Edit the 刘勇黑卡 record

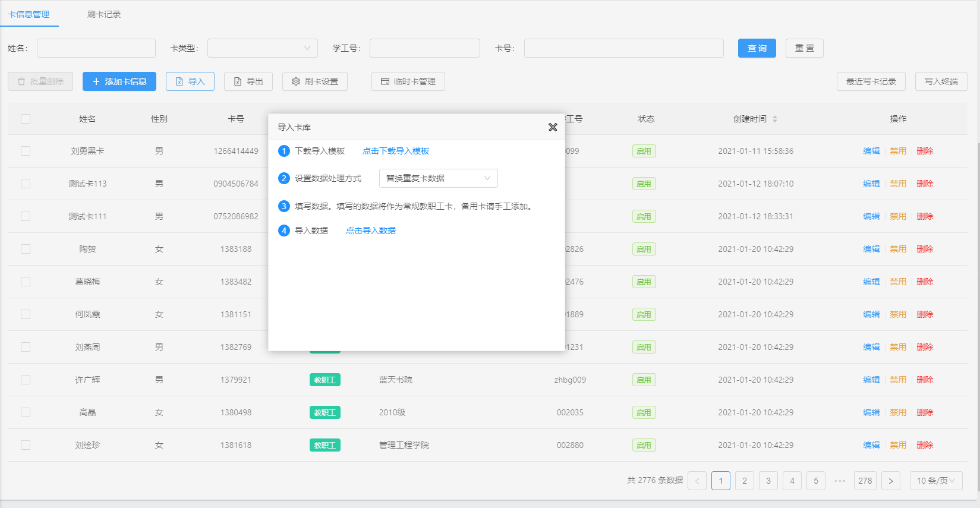coord(871,151)
